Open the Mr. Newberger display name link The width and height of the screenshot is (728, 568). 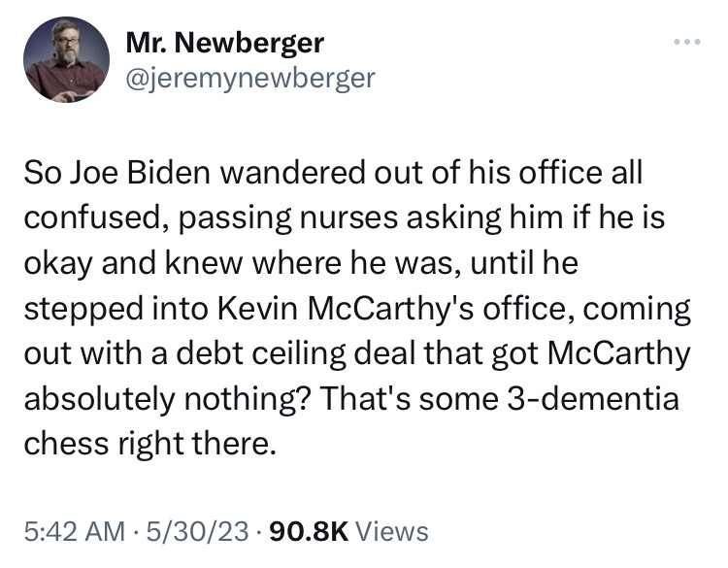pyautogui.click(x=224, y=43)
